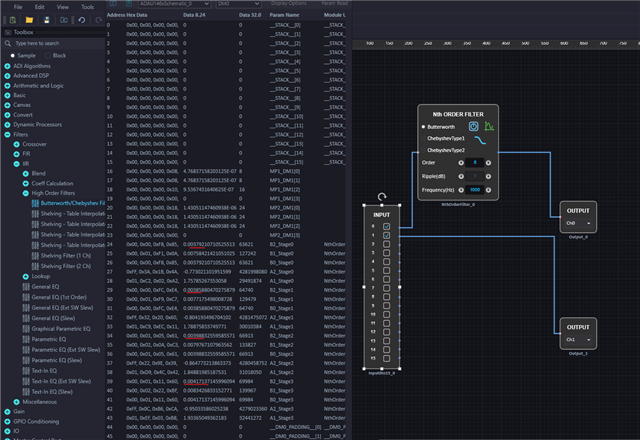Open the File menu
Screen dimensions: 640x440
tap(18, 7)
